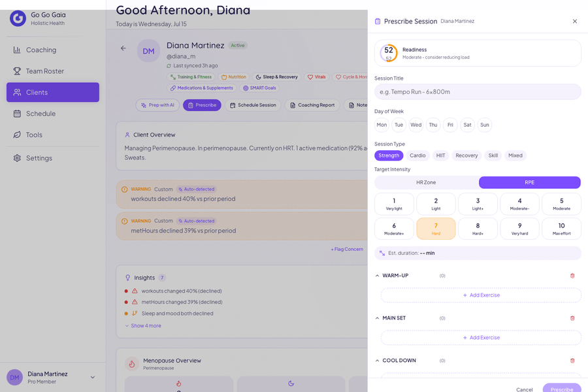Switch to the RPE tab

pos(529,182)
